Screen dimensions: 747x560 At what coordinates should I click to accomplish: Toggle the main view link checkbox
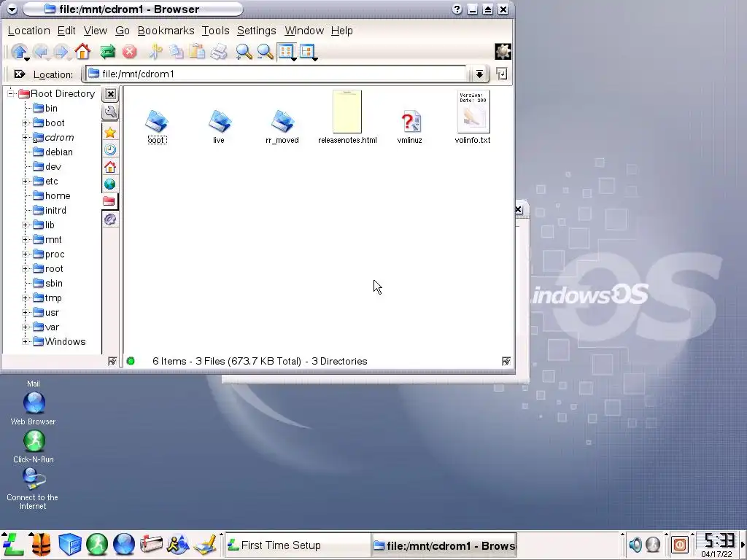tap(506, 362)
